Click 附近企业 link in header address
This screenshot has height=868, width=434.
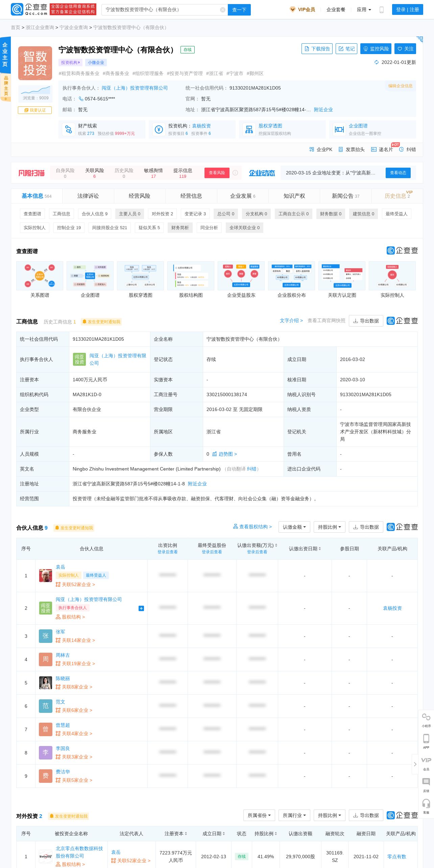(x=323, y=110)
